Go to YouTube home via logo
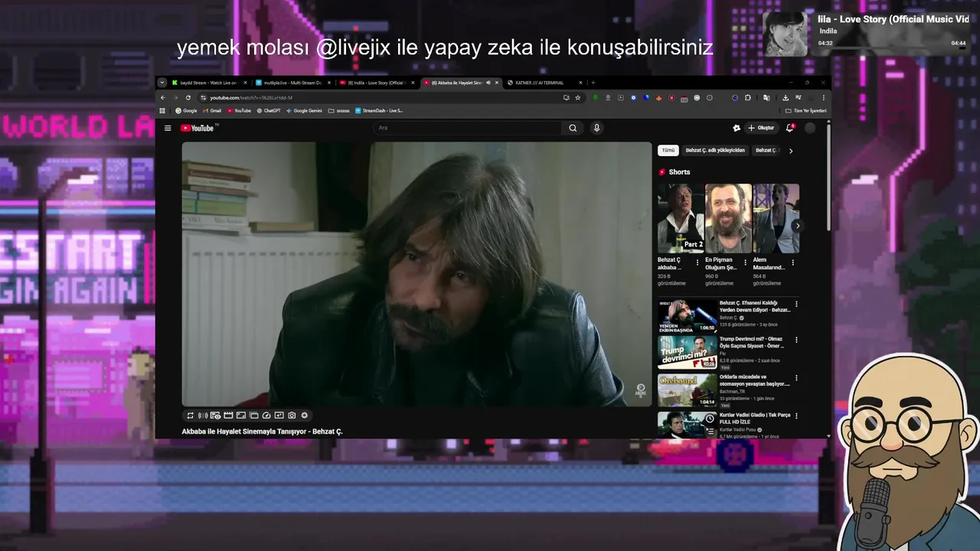This screenshot has height=551, width=980. coord(198,128)
